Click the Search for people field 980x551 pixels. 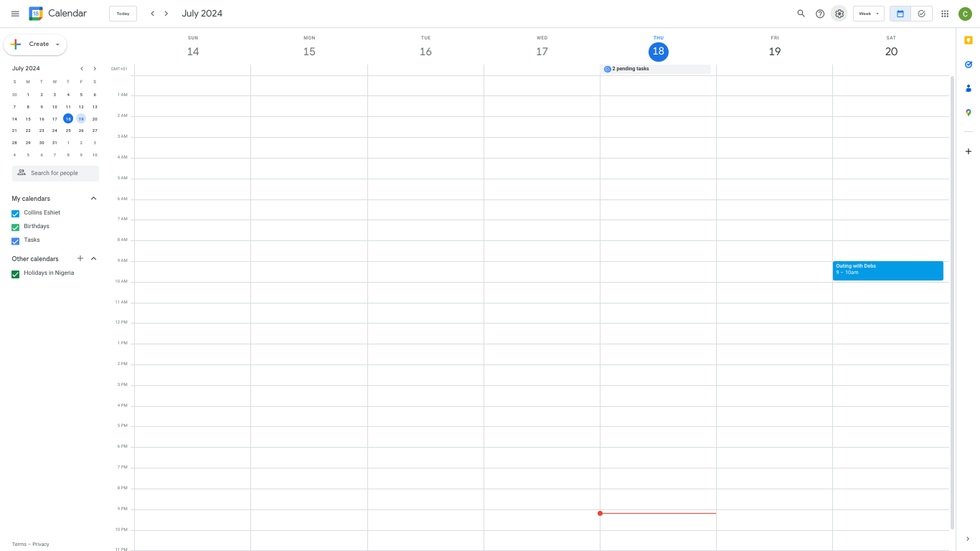tap(55, 173)
